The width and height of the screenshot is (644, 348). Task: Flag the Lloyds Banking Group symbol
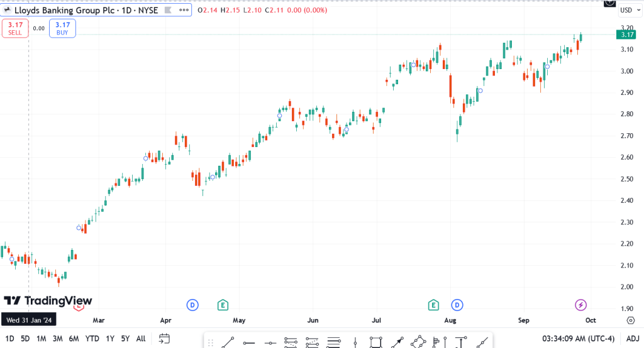click(168, 10)
